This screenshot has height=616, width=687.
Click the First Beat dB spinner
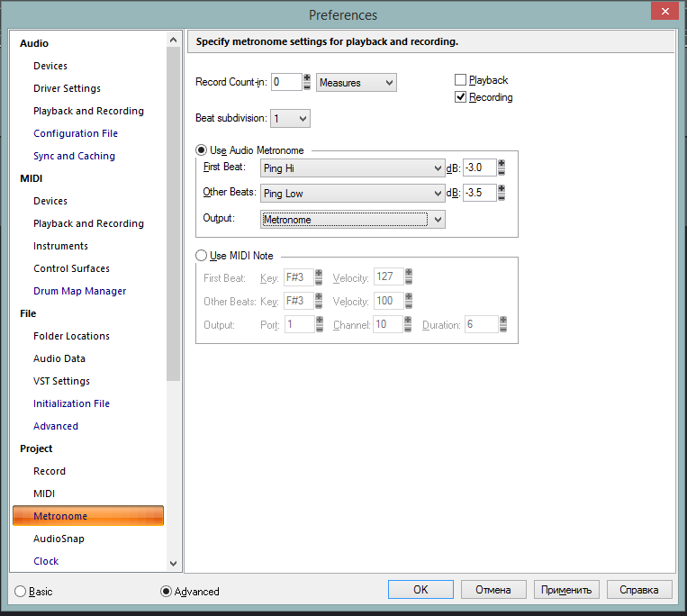click(x=502, y=168)
